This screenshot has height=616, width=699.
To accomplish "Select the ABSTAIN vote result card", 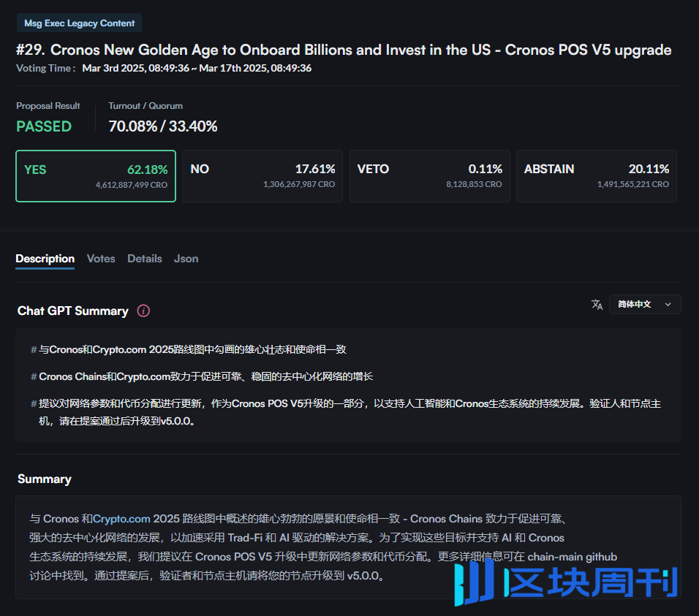I will tap(597, 176).
